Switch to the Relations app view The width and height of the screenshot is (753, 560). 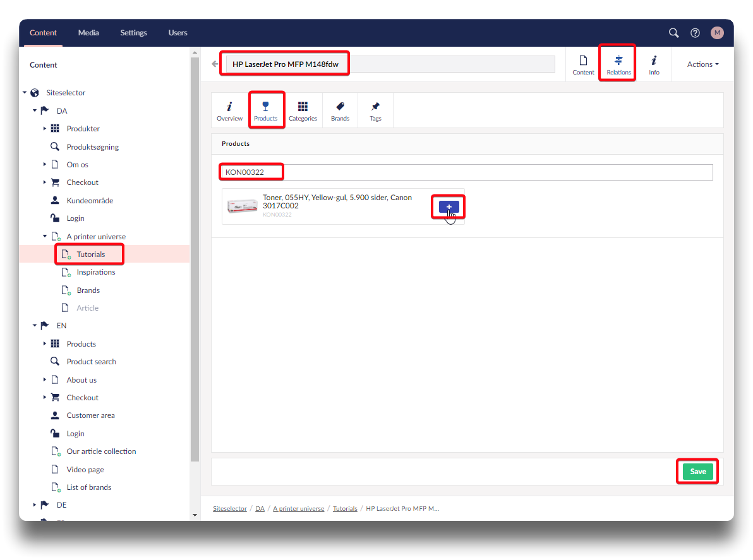(618, 65)
